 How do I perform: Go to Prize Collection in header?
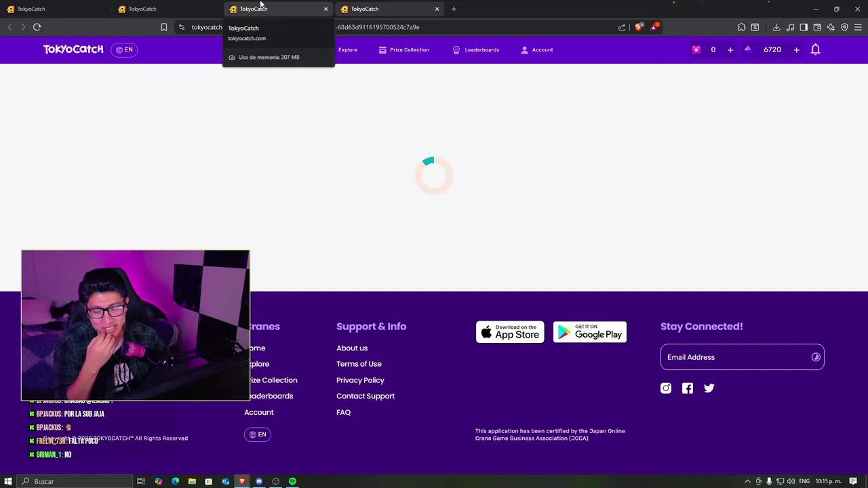tap(403, 49)
